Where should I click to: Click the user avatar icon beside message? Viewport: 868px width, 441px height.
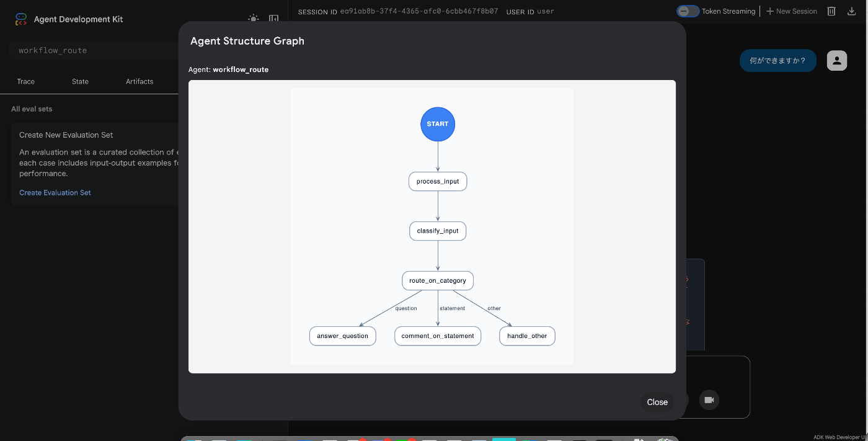(x=837, y=60)
